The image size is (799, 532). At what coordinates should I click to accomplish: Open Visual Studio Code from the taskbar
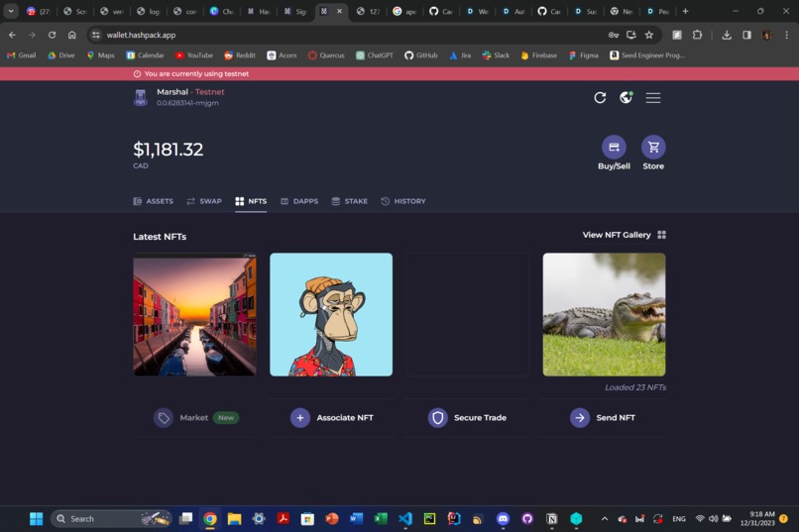pos(405,519)
